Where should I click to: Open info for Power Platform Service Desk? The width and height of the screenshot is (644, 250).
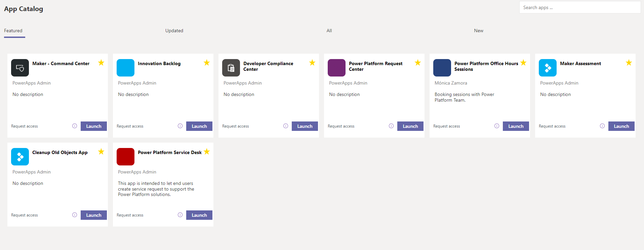(x=180, y=215)
